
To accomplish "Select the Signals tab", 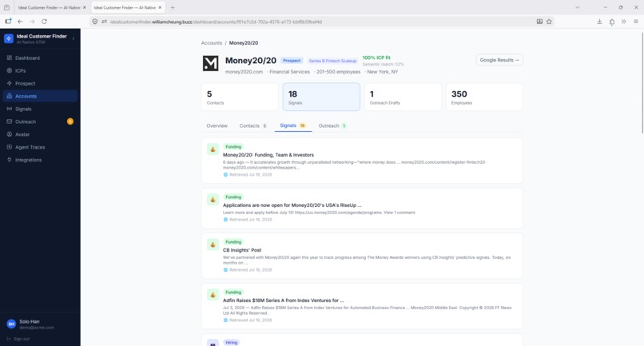I will [x=293, y=125].
